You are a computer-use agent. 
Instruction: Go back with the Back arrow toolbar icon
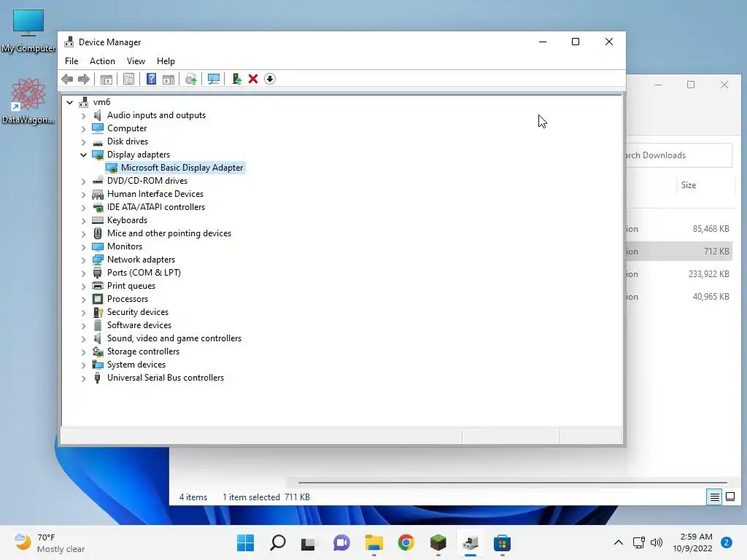[x=67, y=79]
